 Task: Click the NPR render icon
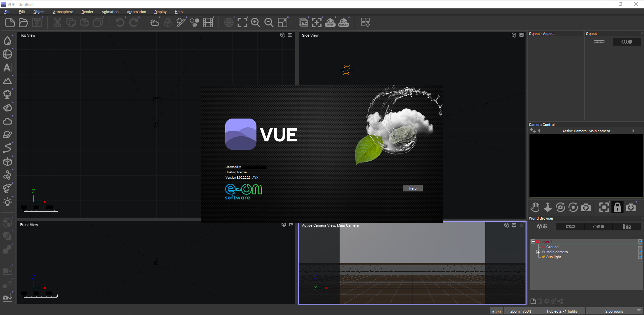coord(330,22)
